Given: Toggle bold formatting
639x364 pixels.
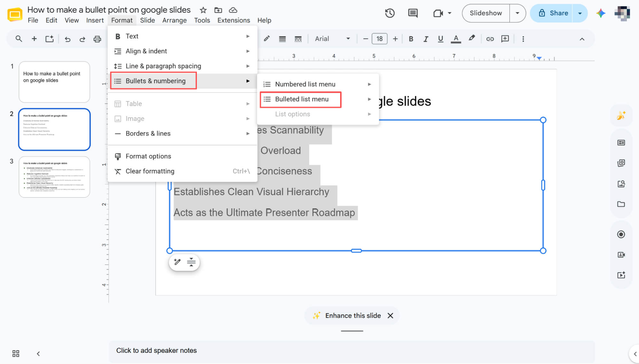Looking at the screenshot, I should [x=411, y=39].
